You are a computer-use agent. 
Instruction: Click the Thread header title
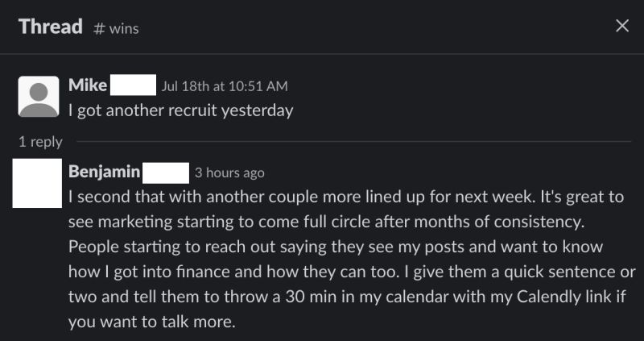click(50, 27)
